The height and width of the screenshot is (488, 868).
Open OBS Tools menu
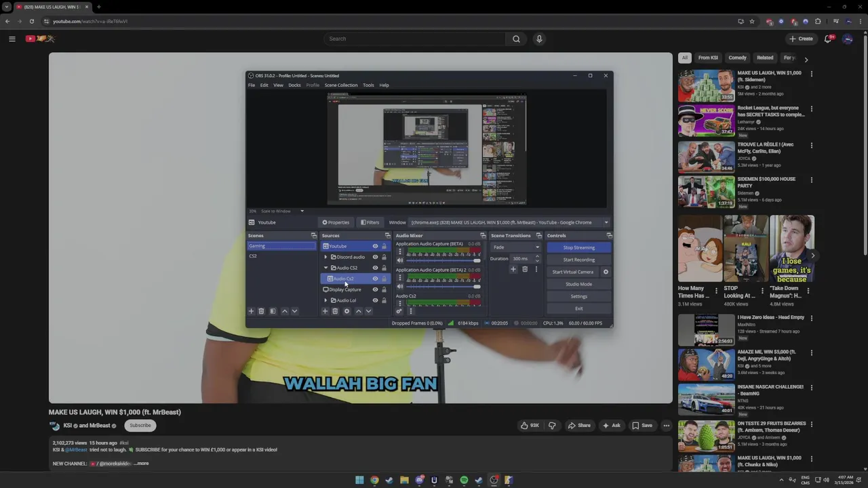tap(368, 85)
